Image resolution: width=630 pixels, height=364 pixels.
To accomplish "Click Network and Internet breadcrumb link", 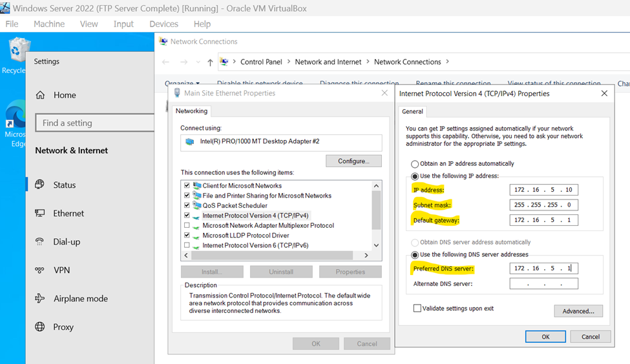I will pyautogui.click(x=328, y=62).
